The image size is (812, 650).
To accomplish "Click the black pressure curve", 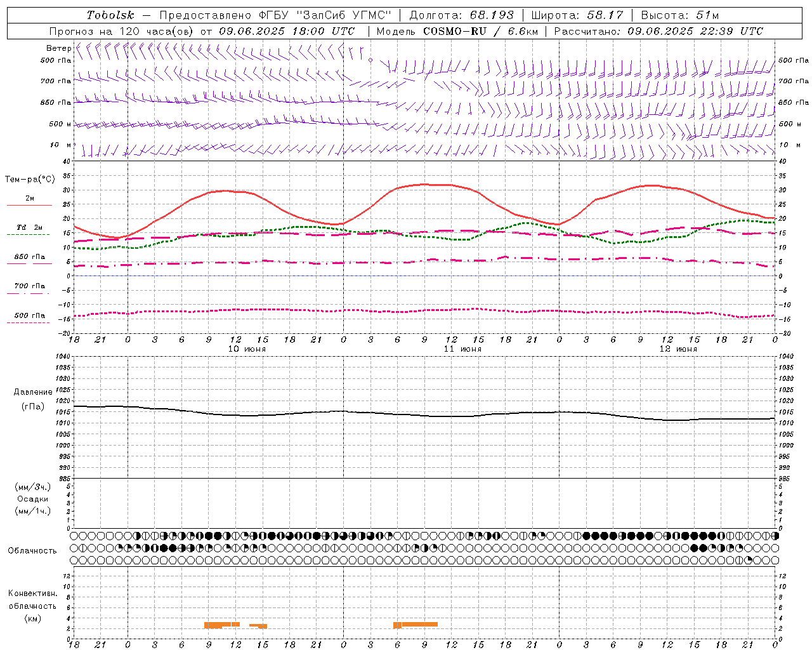I will click(425, 415).
